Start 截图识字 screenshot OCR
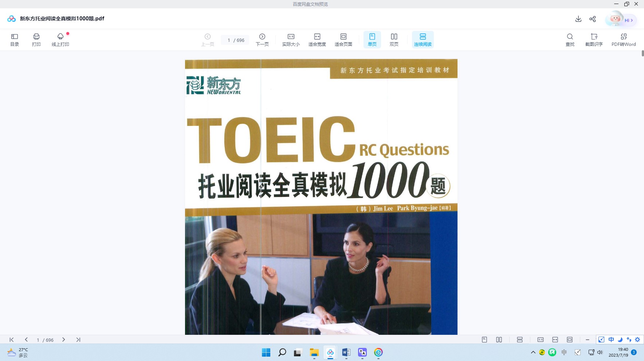 594,40
